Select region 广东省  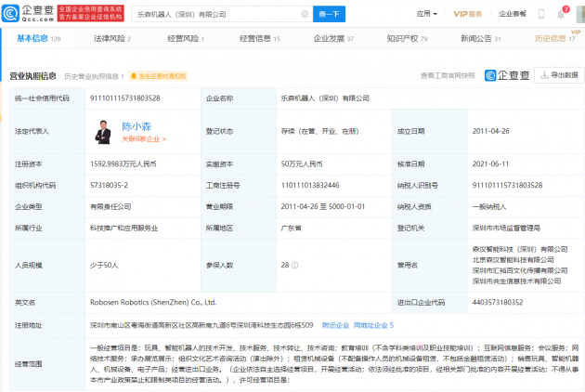[x=291, y=229]
